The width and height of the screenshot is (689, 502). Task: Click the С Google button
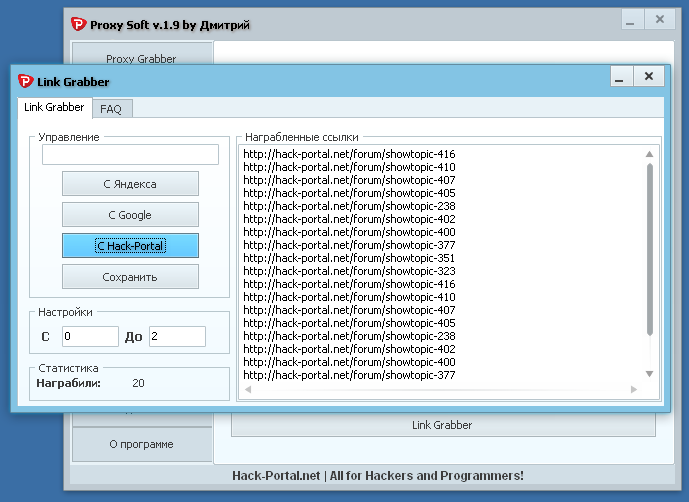130,215
